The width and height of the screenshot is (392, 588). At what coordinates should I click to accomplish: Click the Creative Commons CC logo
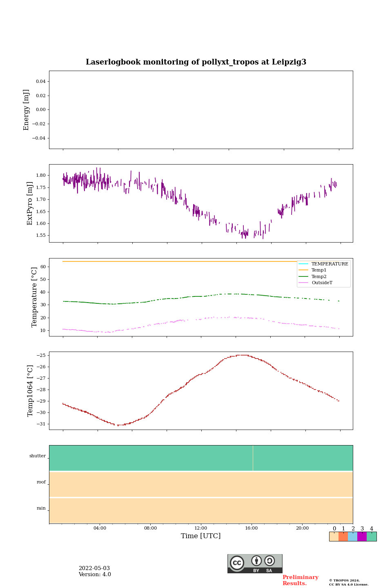[x=237, y=563]
